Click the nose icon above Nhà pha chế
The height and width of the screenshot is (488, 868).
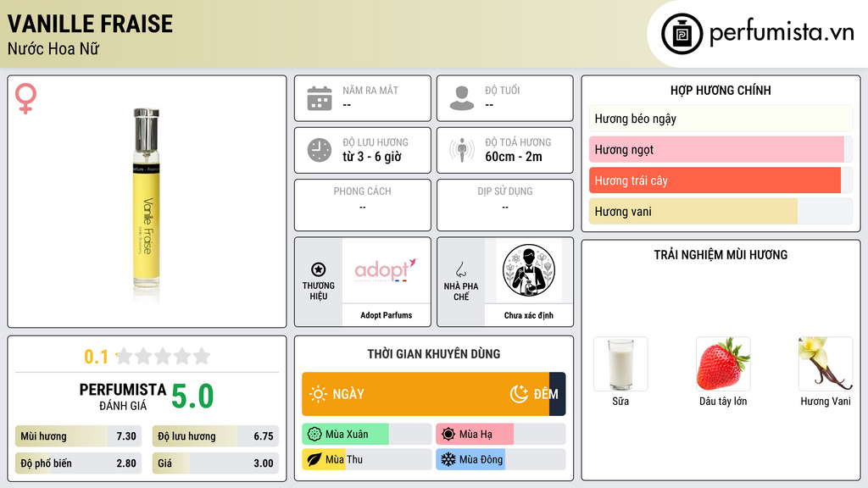click(x=460, y=269)
